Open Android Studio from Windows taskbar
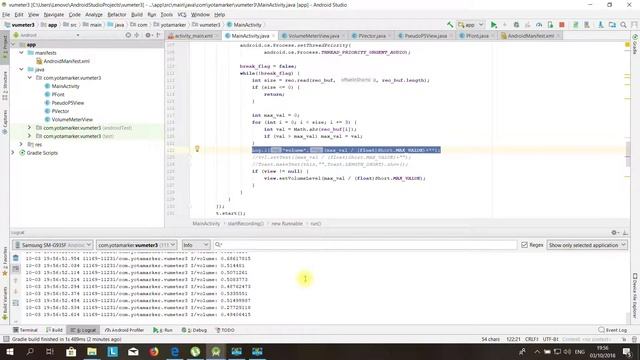The width and height of the screenshot is (640, 360). [x=216, y=351]
